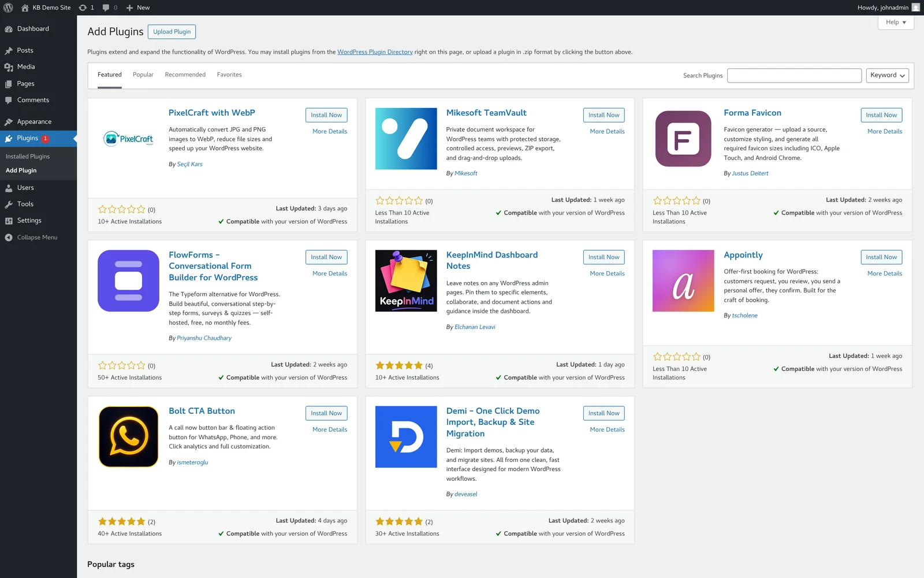924x578 pixels.
Task: Open Settings icon in sidebar
Action: [x=9, y=221]
